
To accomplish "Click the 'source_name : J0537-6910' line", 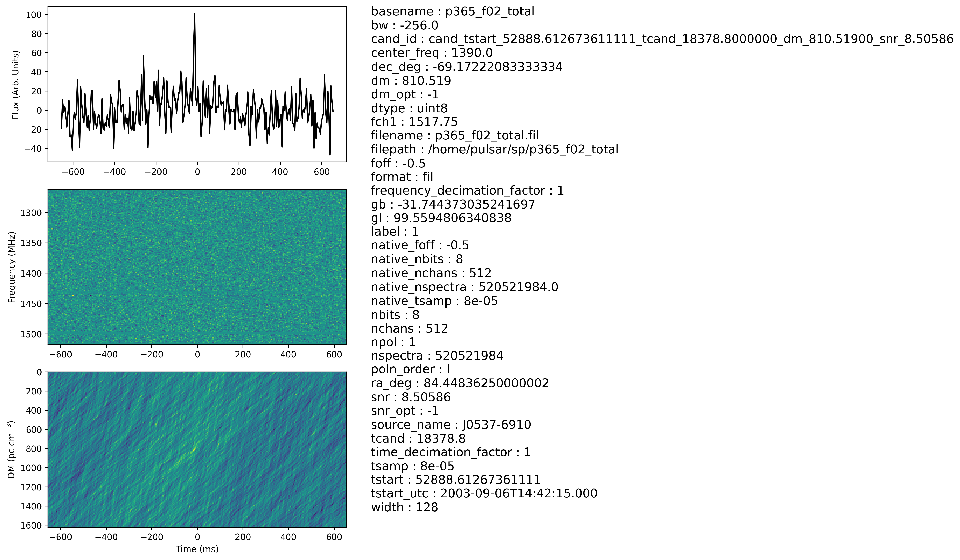I will (451, 425).
